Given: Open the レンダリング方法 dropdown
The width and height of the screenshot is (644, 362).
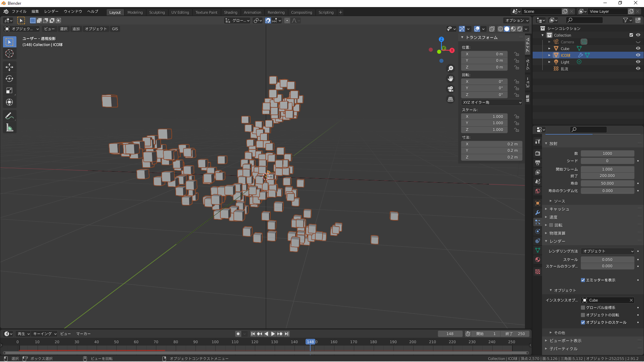Looking at the screenshot, I should point(607,251).
